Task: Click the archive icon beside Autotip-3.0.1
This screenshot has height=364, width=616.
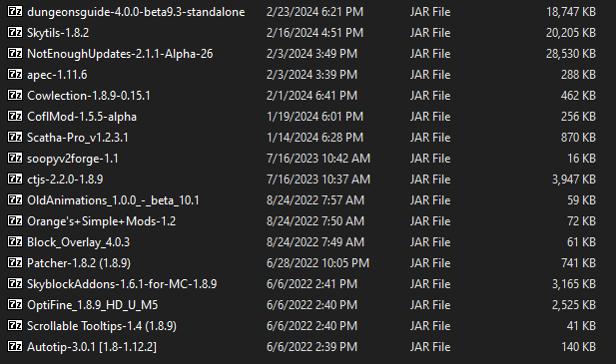Action: click(15, 346)
